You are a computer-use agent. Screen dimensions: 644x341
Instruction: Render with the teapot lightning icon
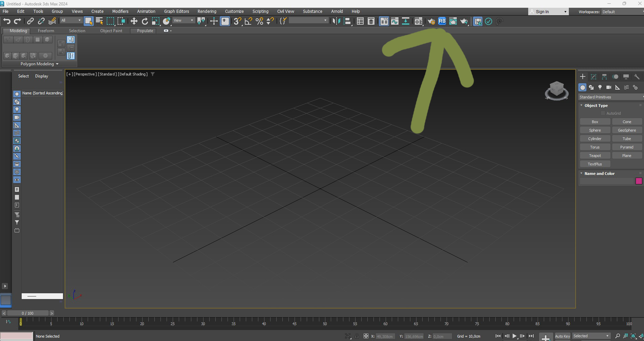[464, 21]
